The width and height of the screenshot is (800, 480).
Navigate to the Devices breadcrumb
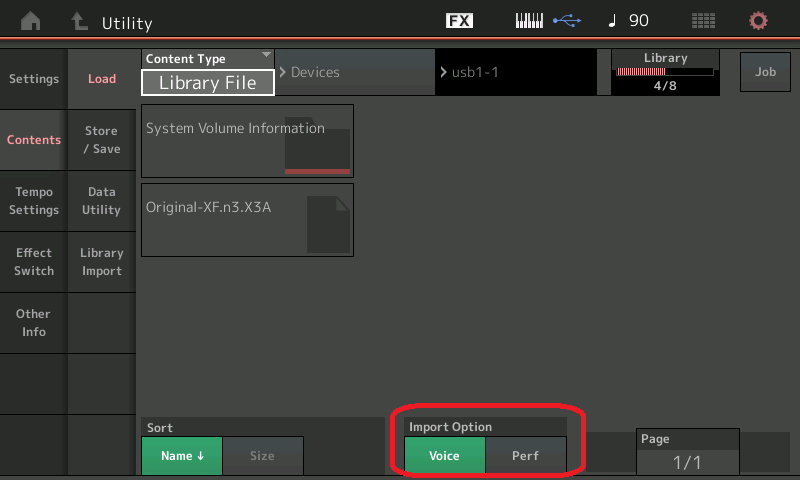(353, 73)
